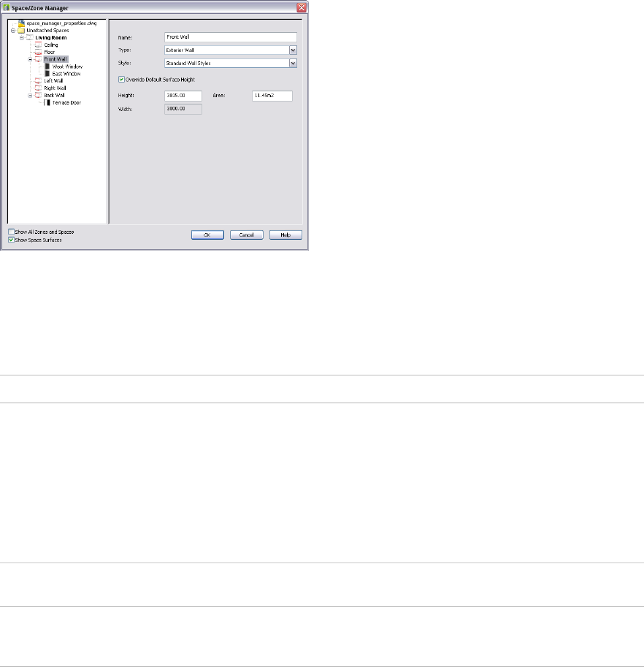Viewport: 644px width, 667px height.
Task: Open the Type dropdown arrow
Action: 293,50
